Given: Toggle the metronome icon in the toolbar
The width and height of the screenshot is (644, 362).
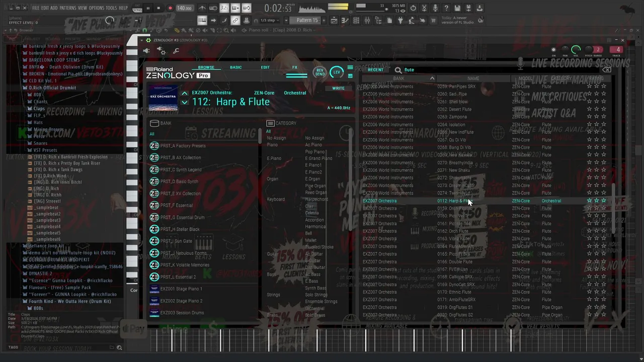Looking at the screenshot, I should [202, 8].
